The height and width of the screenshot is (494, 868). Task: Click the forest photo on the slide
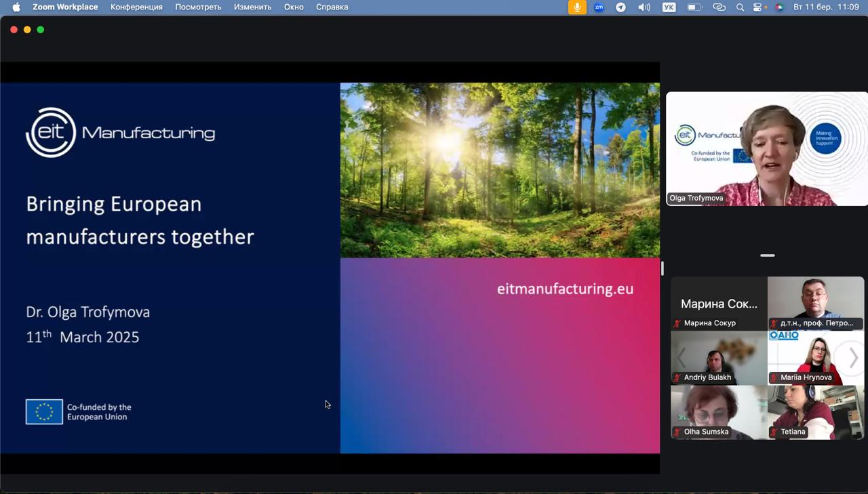point(500,170)
